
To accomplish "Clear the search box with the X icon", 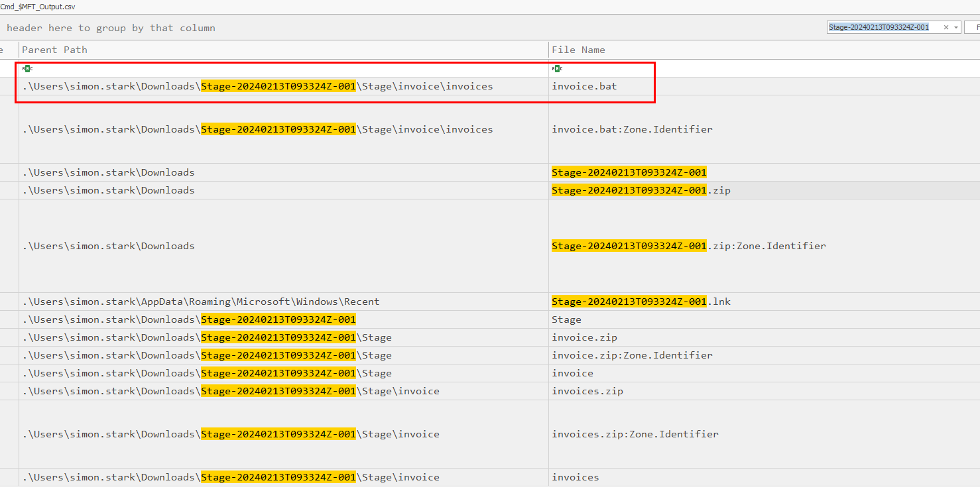I will point(946,27).
